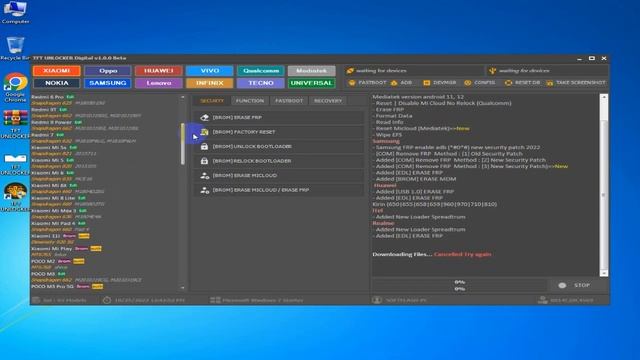
Task: Select the SAMSUNG brand button
Action: click(108, 83)
